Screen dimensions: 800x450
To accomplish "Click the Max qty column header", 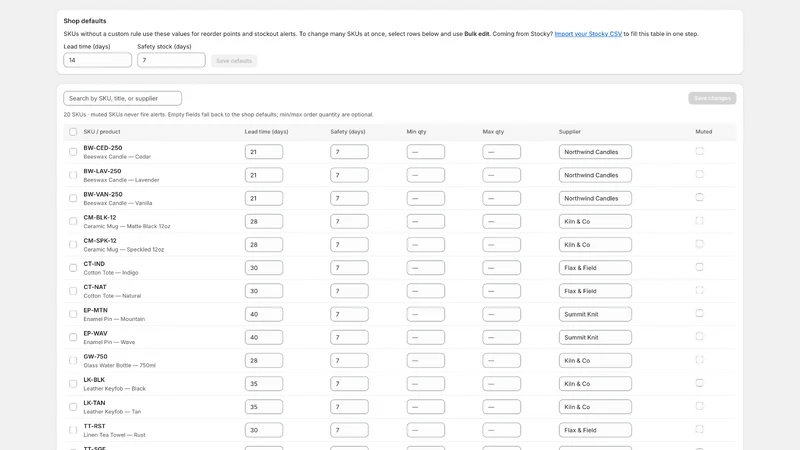I will 493,132.
